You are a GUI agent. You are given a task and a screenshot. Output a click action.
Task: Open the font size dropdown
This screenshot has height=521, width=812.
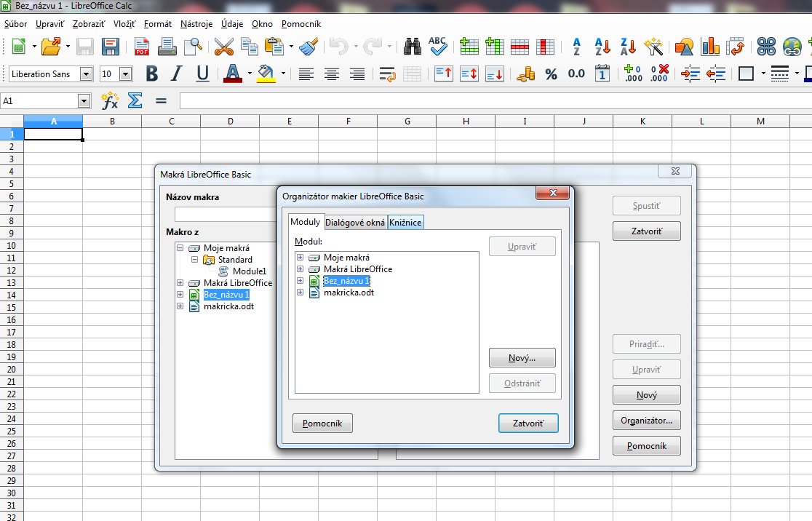pos(125,74)
